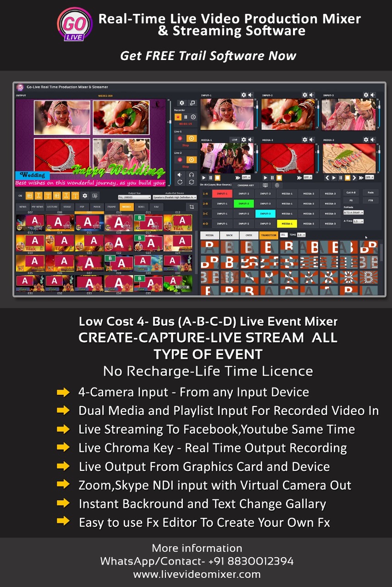Open INPUT-1 settings gear
The image size is (392, 587).
pyautogui.click(x=244, y=95)
